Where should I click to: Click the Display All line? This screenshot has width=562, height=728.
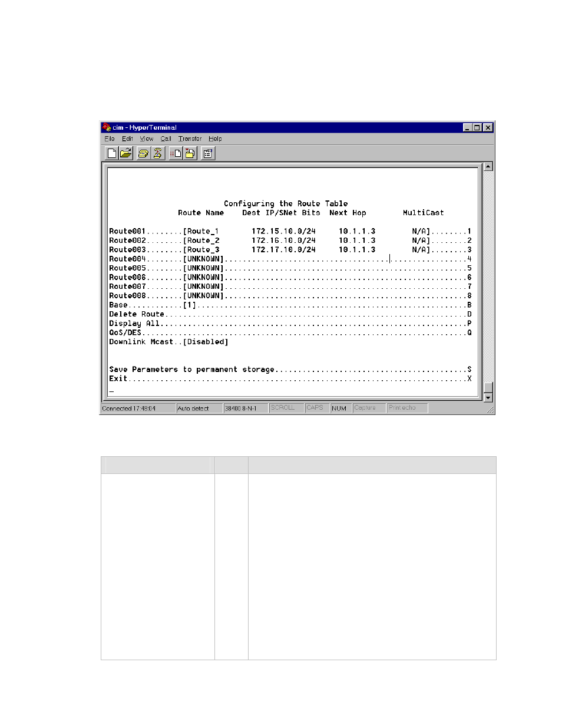point(290,324)
